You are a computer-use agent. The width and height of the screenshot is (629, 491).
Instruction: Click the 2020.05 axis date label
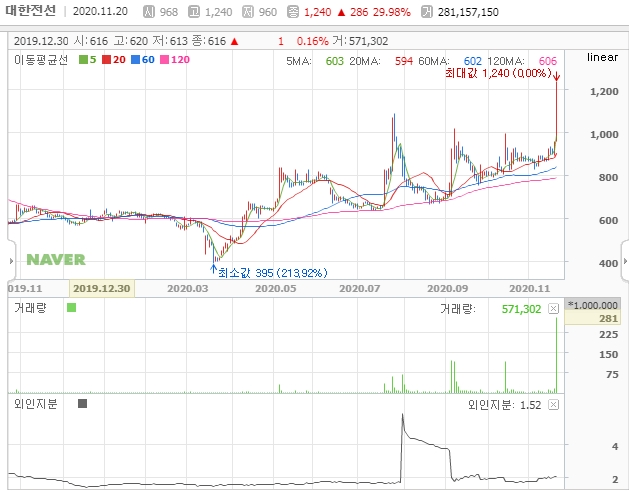276,288
